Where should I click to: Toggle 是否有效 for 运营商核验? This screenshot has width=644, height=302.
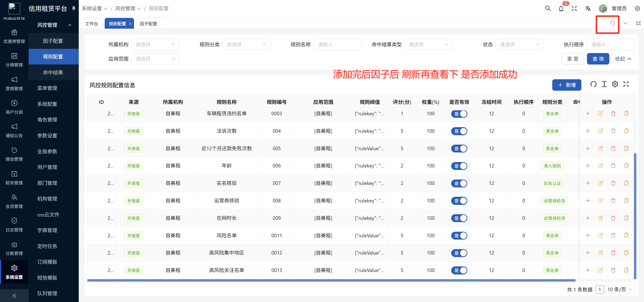459,201
